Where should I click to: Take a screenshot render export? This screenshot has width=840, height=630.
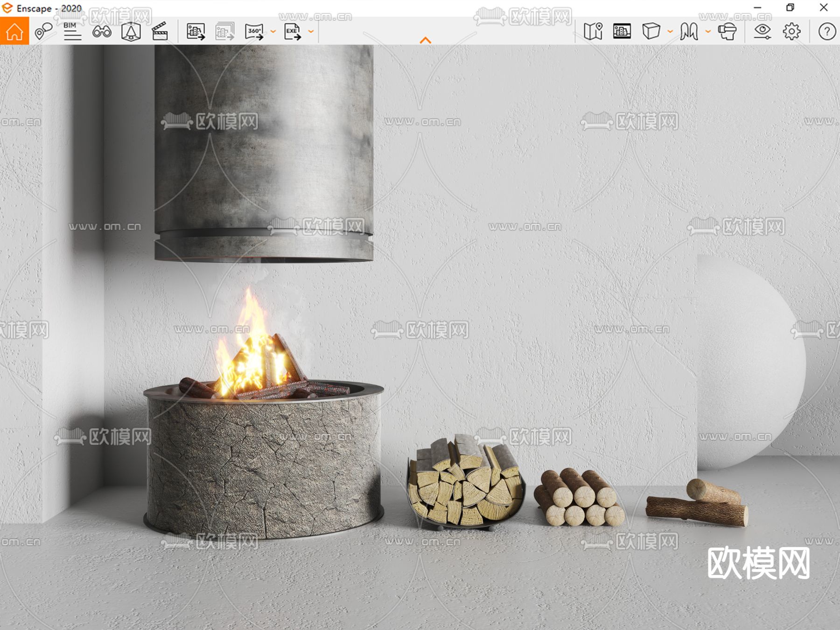[196, 31]
